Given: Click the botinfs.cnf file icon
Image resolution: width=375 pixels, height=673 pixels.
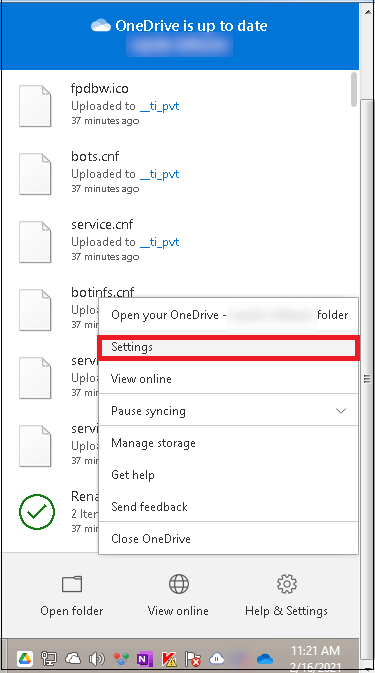Looking at the screenshot, I should tap(35, 310).
